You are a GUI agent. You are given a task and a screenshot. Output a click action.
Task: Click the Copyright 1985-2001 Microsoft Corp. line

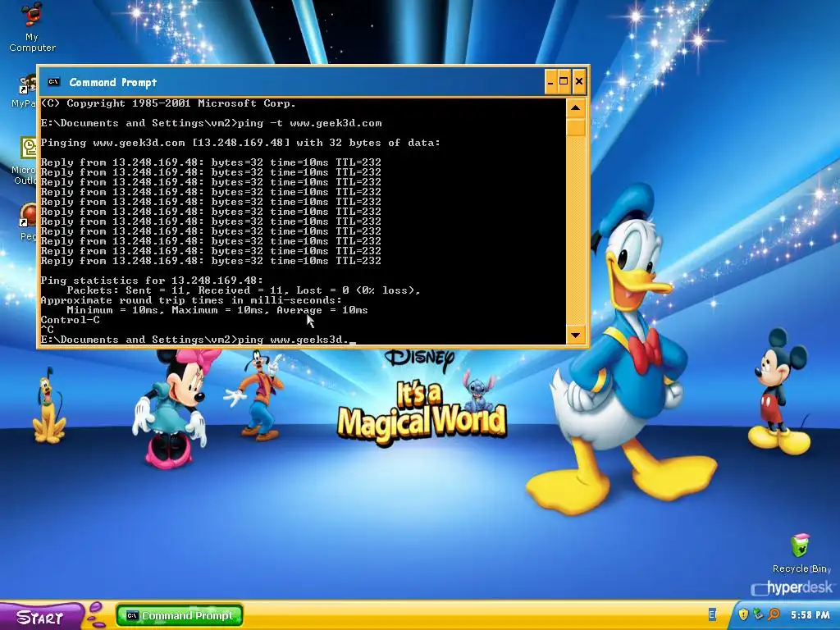tap(168, 103)
